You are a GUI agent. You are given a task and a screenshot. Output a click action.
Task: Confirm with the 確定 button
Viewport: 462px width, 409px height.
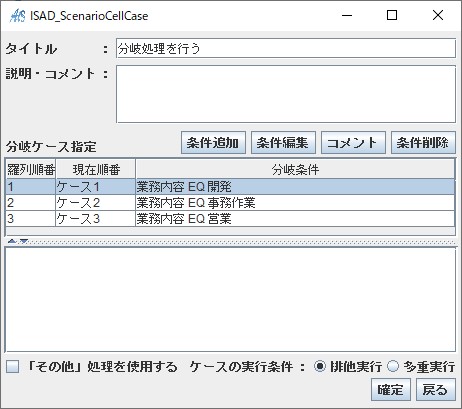pyautogui.click(x=391, y=389)
